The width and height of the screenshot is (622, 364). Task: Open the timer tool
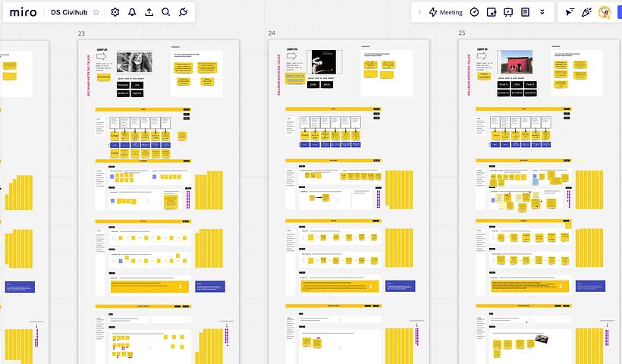[474, 12]
